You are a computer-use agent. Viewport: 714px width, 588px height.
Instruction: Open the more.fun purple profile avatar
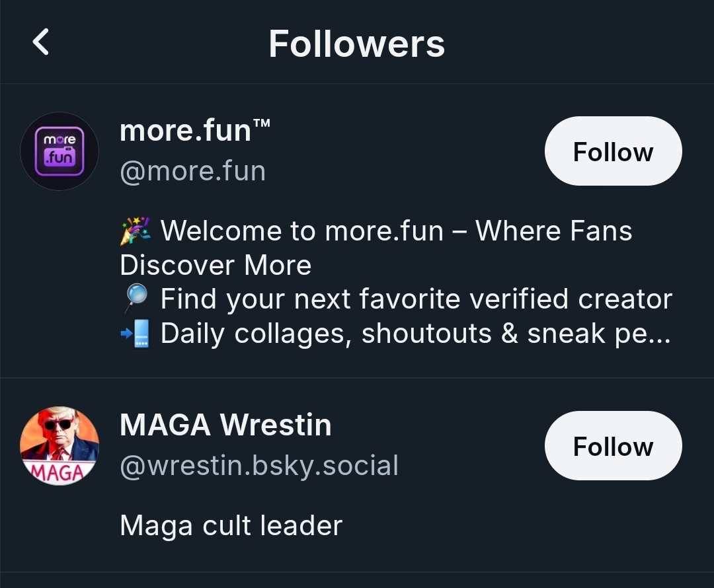59,151
